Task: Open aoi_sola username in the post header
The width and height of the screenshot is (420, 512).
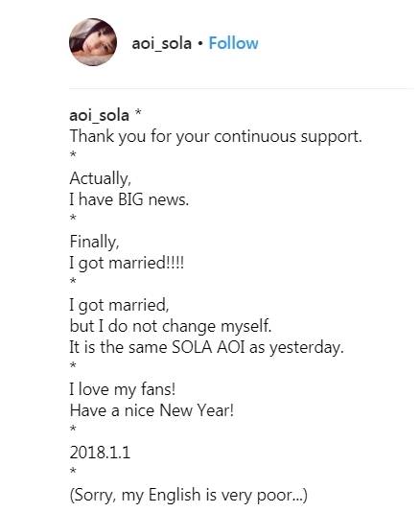Action: pos(162,44)
